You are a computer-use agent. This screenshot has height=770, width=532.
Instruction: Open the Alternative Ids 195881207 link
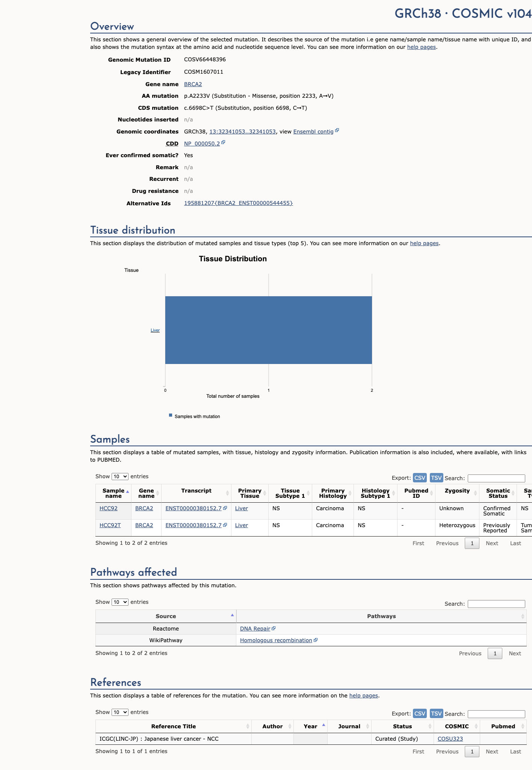pyautogui.click(x=238, y=203)
